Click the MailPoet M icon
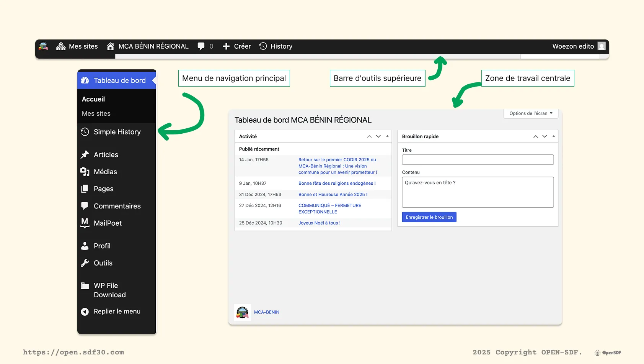The width and height of the screenshot is (644, 364). coord(85,223)
